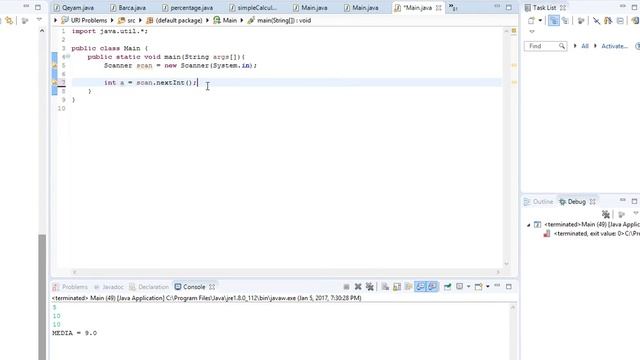Open the Display Selected Console dropdown arrow
This screenshot has height=360, width=640.
pyautogui.click(x=468, y=287)
